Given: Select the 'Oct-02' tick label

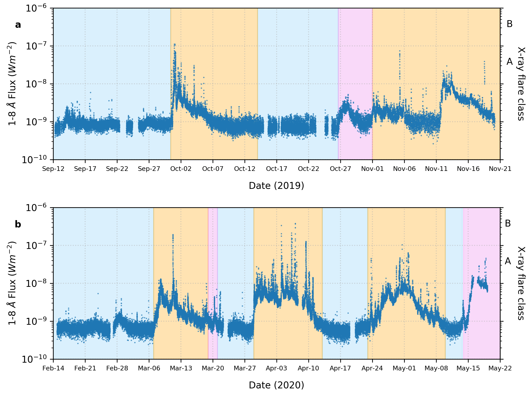Looking at the screenshot, I should click(x=181, y=169).
